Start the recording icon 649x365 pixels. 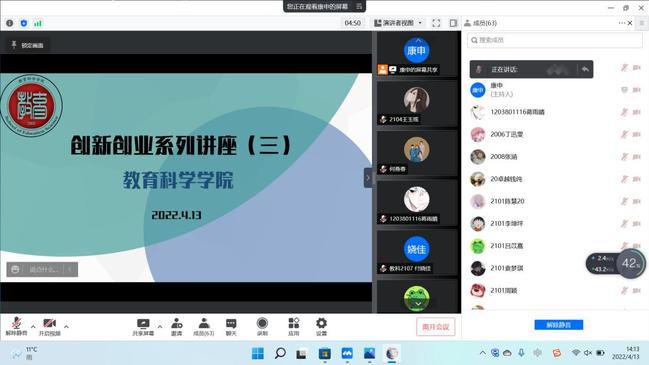(262, 326)
